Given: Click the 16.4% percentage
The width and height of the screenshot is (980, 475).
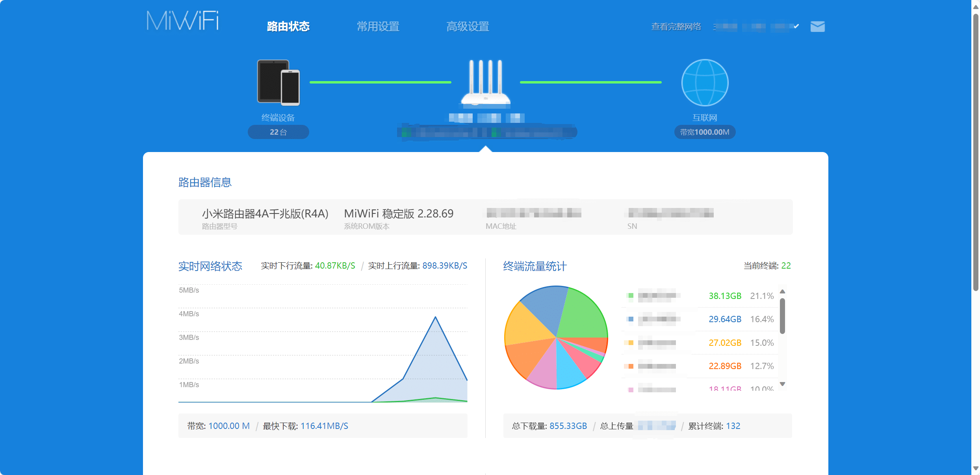Looking at the screenshot, I should point(762,319).
